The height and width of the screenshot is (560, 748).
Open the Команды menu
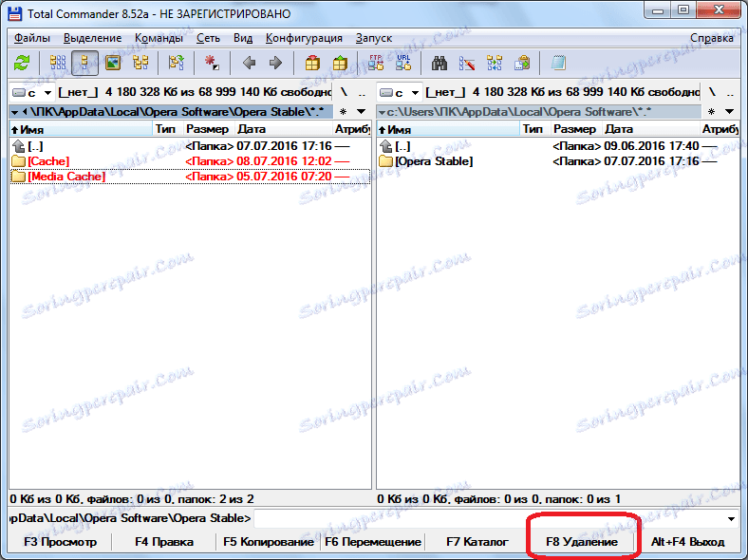pyautogui.click(x=159, y=38)
